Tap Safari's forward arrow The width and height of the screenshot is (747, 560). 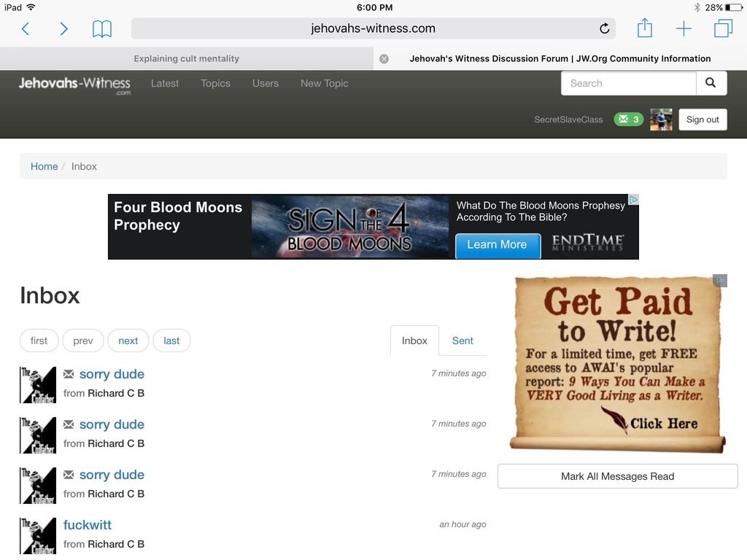pos(64,28)
